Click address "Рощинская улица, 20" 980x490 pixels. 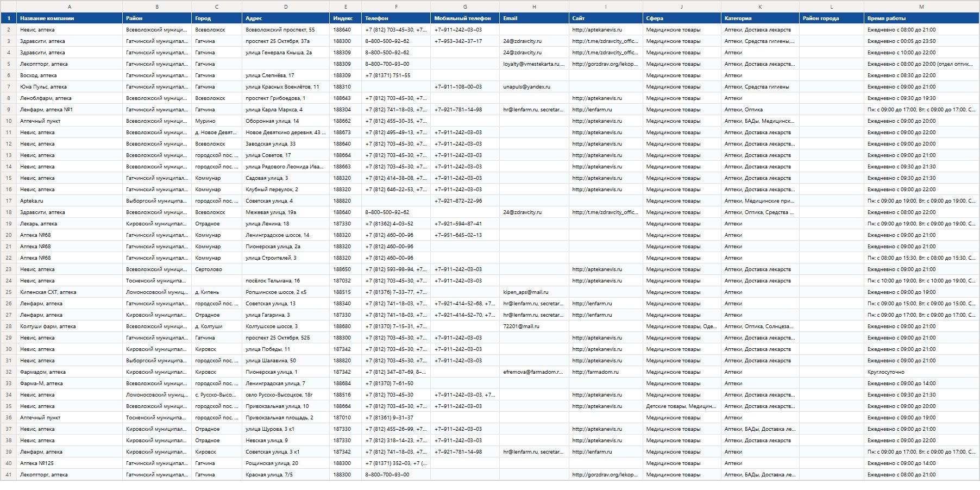point(286,463)
